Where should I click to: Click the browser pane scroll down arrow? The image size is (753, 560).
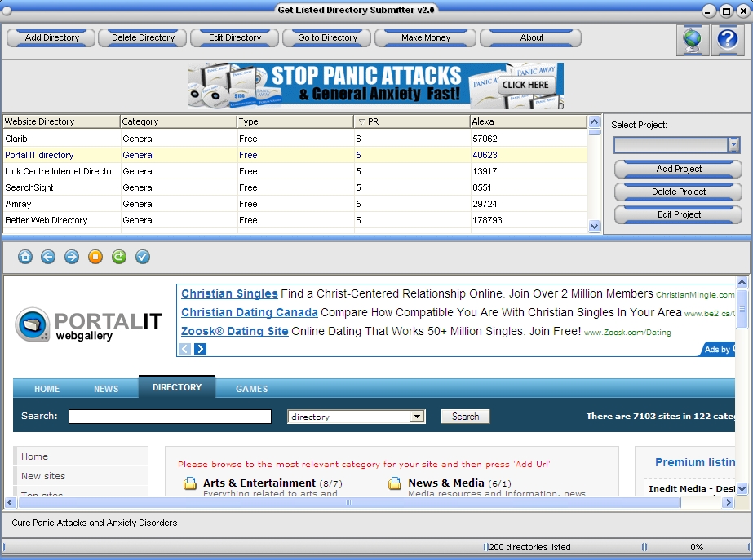(x=742, y=489)
